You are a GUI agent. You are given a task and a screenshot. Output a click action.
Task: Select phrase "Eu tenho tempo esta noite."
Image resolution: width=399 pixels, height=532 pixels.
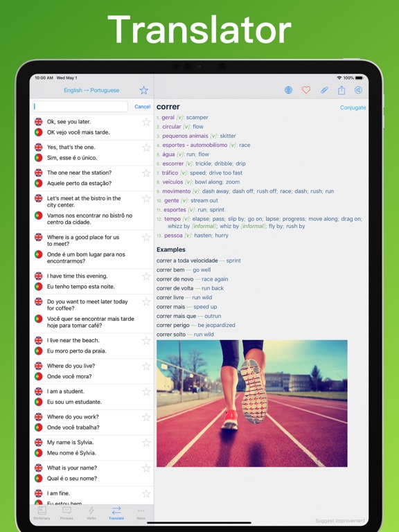(81, 287)
